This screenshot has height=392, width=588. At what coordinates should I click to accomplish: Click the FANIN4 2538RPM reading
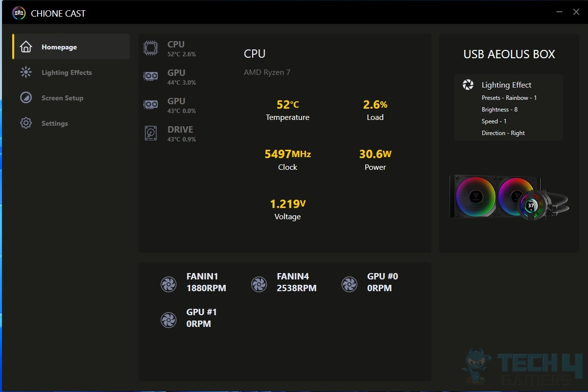pyautogui.click(x=297, y=282)
